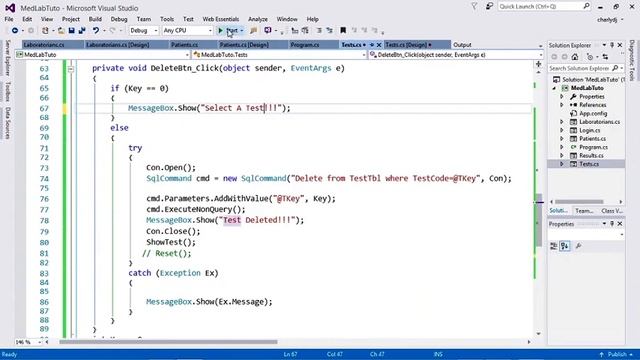Click Solution Explorer sync with active document icon
The height and width of the screenshot is (360, 640).
(x=605, y=57)
